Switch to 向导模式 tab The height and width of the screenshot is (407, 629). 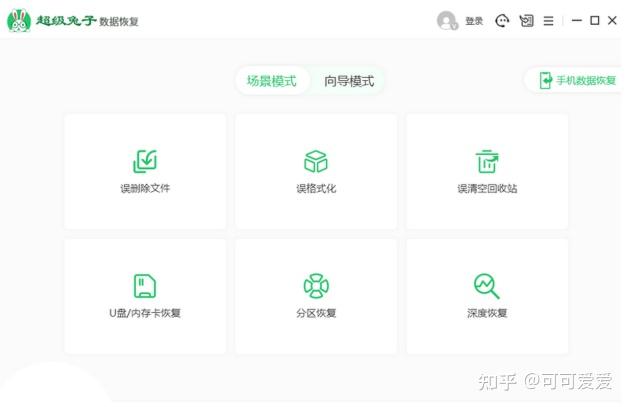349,81
